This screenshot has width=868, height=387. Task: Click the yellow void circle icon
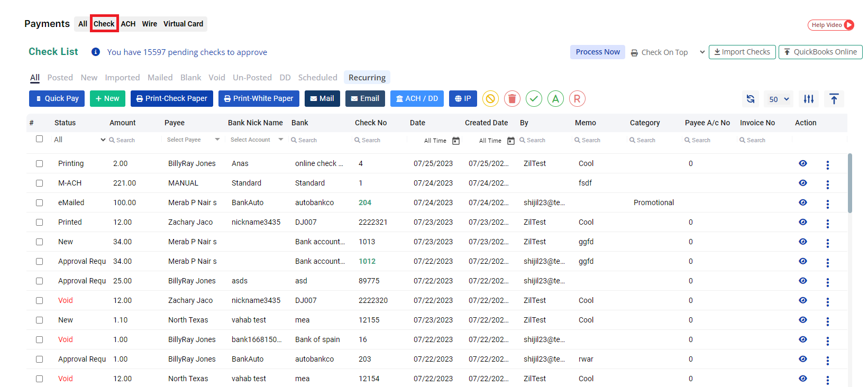point(490,99)
